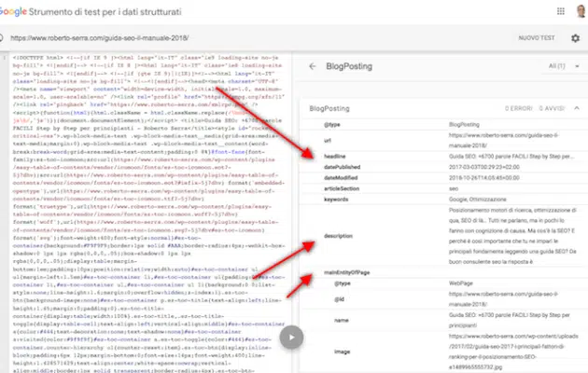Go back with the arrow beside BlogPosting
Screen dimensions: 588x373
coord(313,66)
